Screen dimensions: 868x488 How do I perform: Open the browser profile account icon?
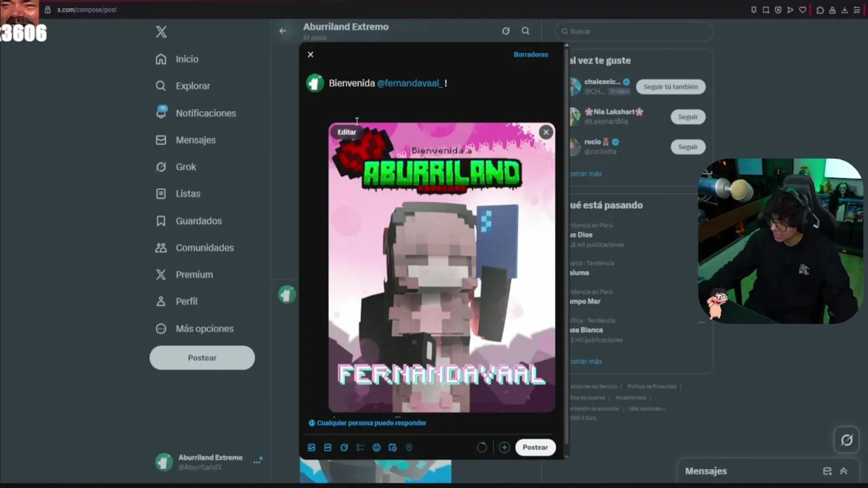[x=832, y=9]
